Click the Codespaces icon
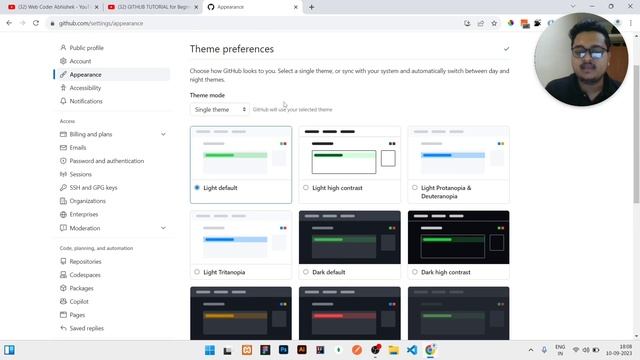 (x=63, y=275)
